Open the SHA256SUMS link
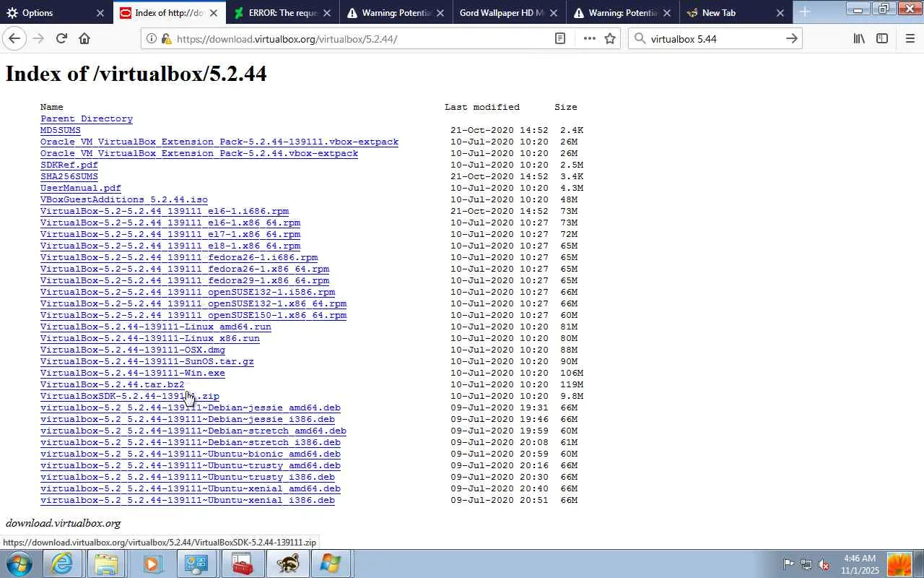Screen dimensions: 924x578 [x=69, y=176]
